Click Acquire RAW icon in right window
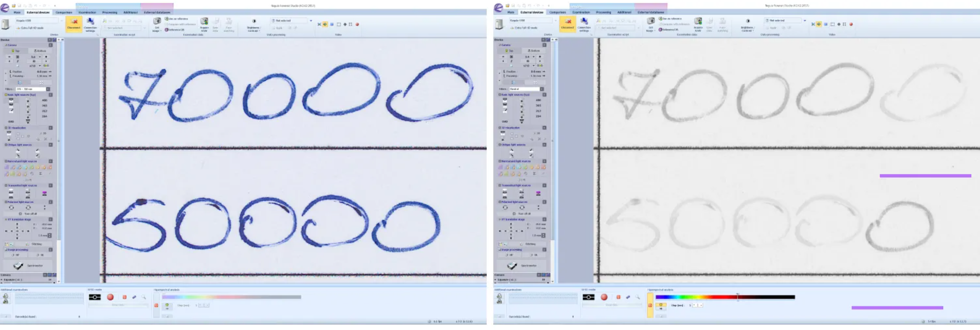980x330 pixels. 698,24
